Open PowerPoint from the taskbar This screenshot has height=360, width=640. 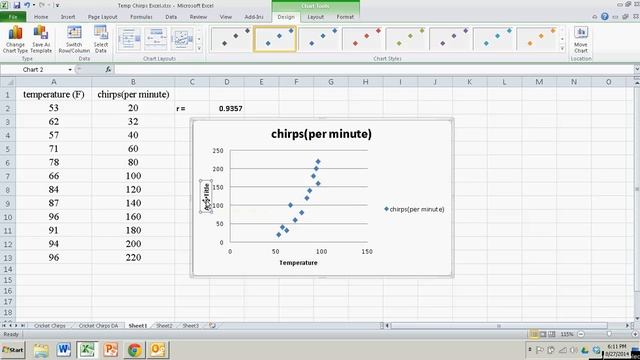[111, 350]
